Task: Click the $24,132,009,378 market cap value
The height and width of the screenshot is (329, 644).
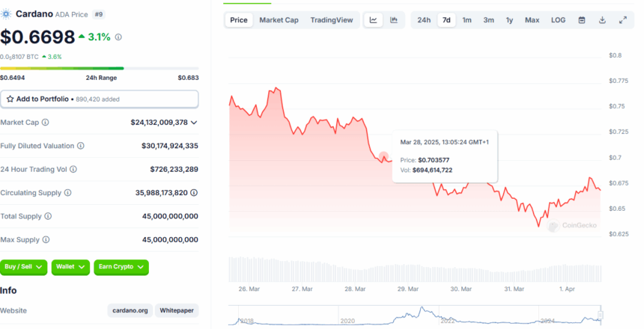Action: [x=159, y=122]
